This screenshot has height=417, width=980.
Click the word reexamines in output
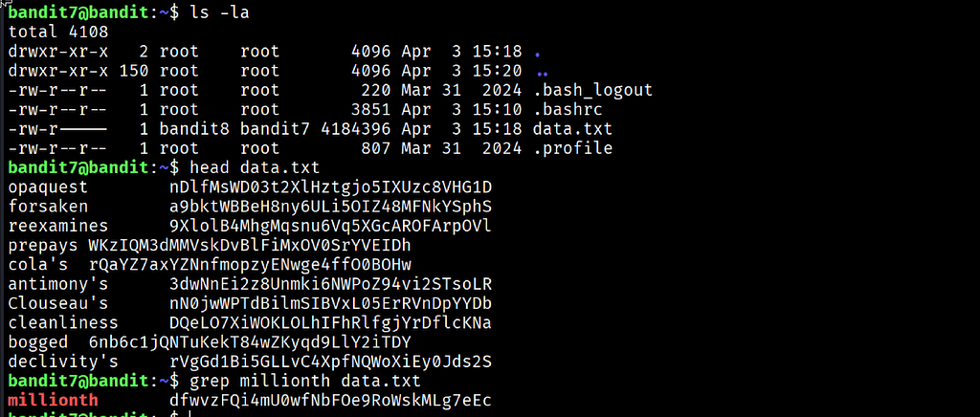click(58, 226)
